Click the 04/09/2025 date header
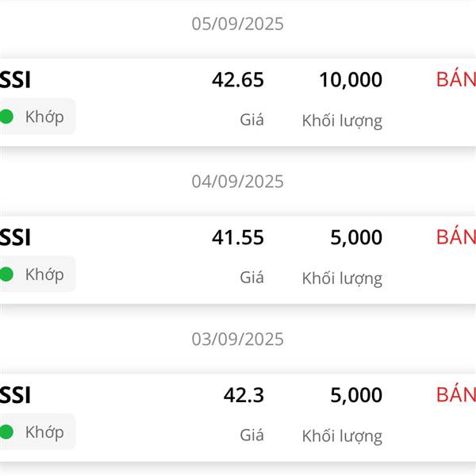Screen dimensions: 476x476 238,181
